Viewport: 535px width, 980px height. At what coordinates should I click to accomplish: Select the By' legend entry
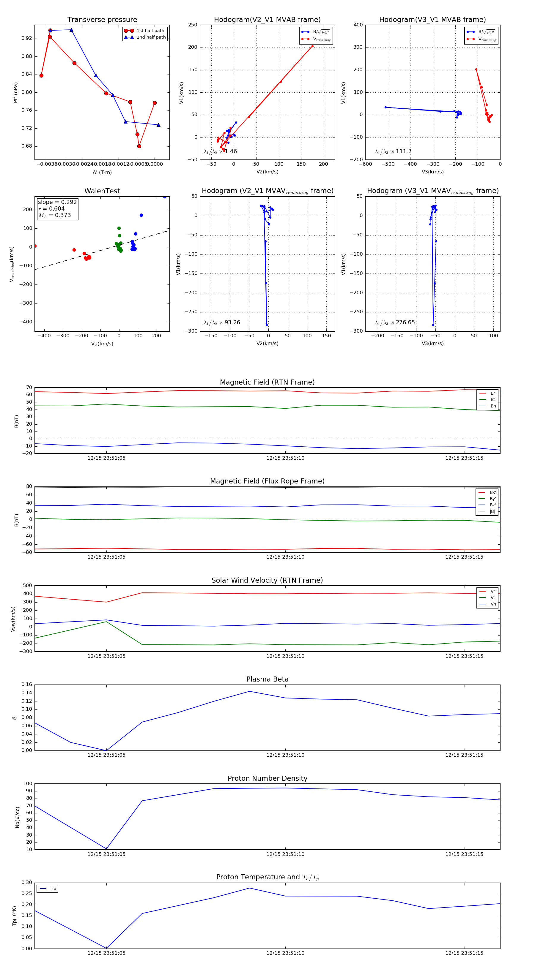(487, 499)
